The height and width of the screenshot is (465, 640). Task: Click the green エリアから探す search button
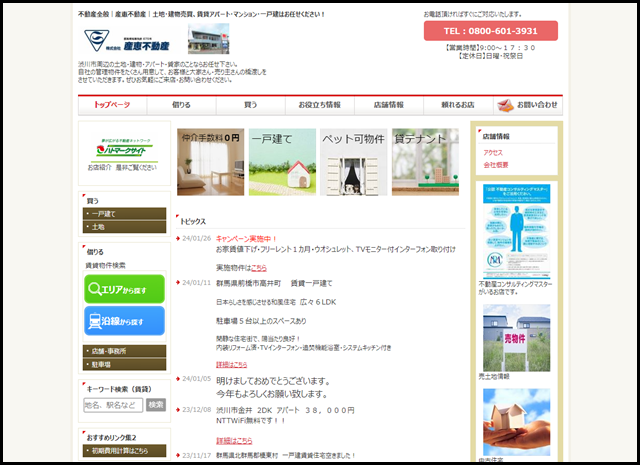point(124,289)
